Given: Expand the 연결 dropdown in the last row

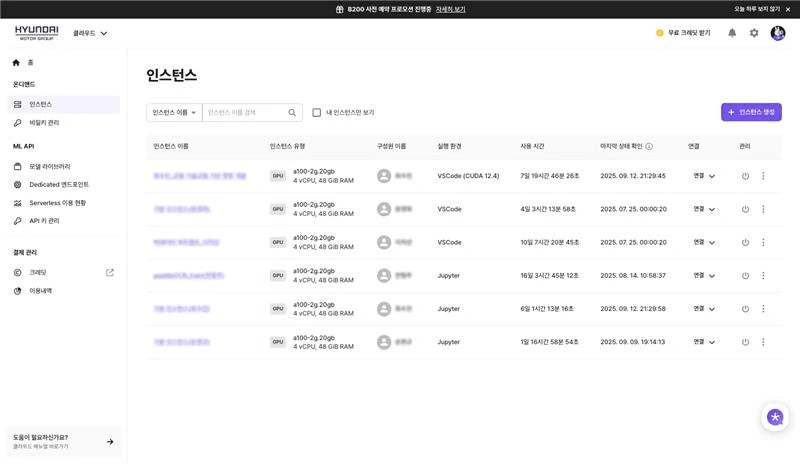Looking at the screenshot, I should [704, 342].
